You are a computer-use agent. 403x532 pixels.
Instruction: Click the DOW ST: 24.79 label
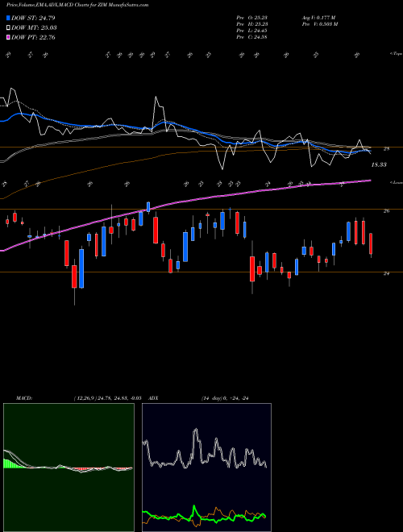click(33, 18)
